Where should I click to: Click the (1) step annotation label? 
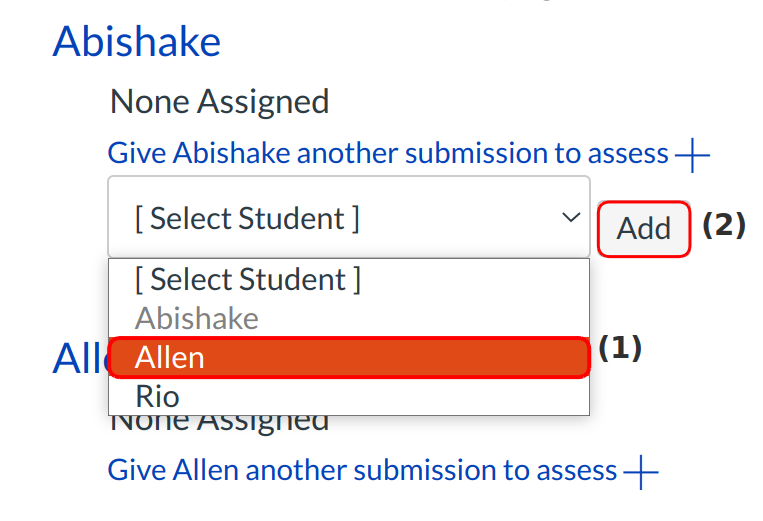tap(620, 348)
